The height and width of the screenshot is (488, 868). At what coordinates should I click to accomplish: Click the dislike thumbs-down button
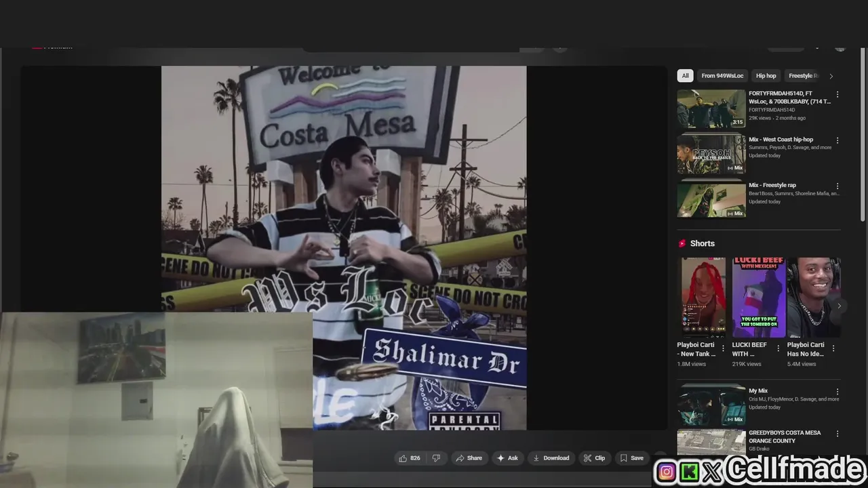point(436,458)
